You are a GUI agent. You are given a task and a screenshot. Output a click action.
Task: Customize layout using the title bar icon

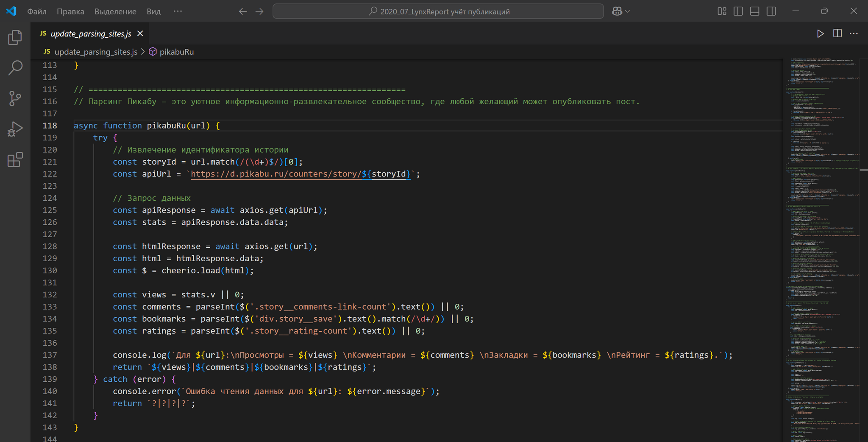click(x=722, y=11)
